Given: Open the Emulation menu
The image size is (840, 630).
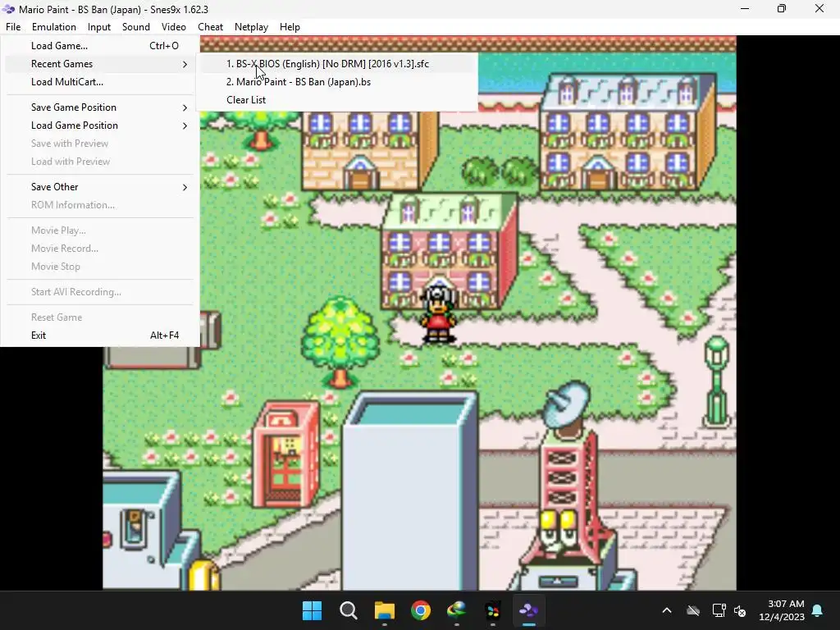Looking at the screenshot, I should 53,27.
